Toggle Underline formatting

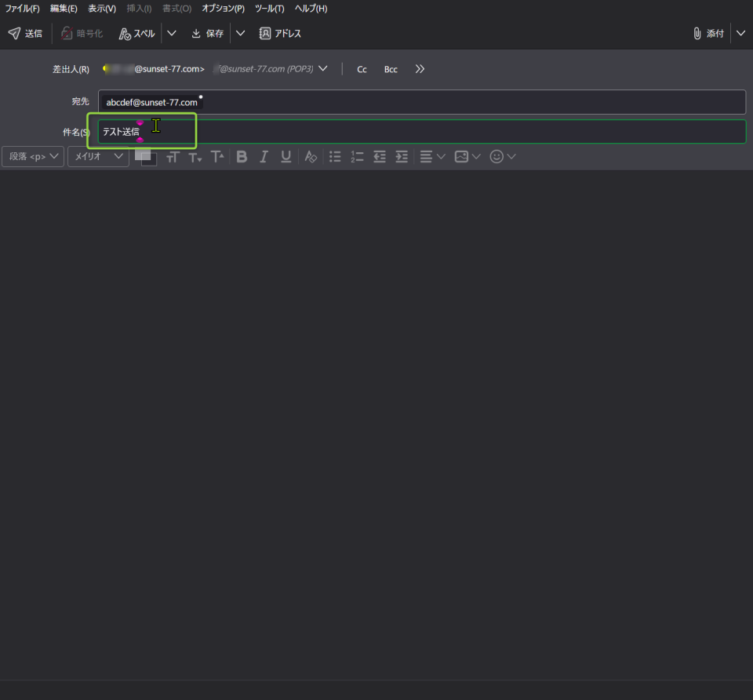[286, 157]
